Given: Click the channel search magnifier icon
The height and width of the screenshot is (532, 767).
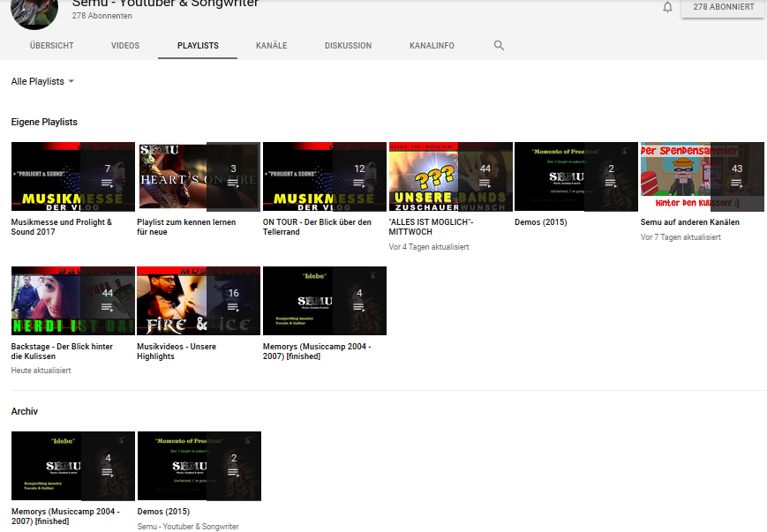Looking at the screenshot, I should pyautogui.click(x=499, y=46).
